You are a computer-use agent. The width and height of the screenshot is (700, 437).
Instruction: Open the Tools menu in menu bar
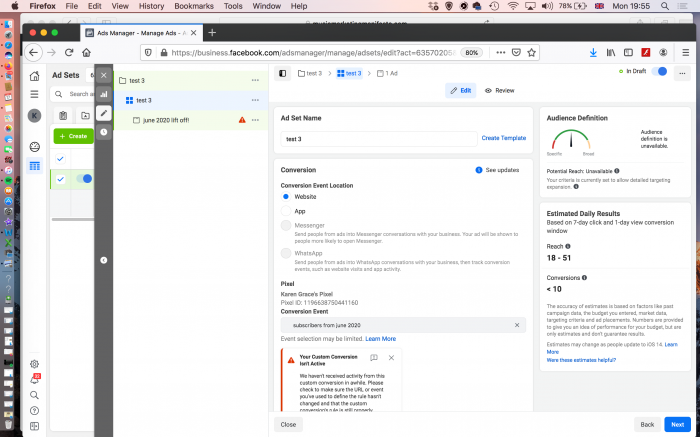click(233, 6)
